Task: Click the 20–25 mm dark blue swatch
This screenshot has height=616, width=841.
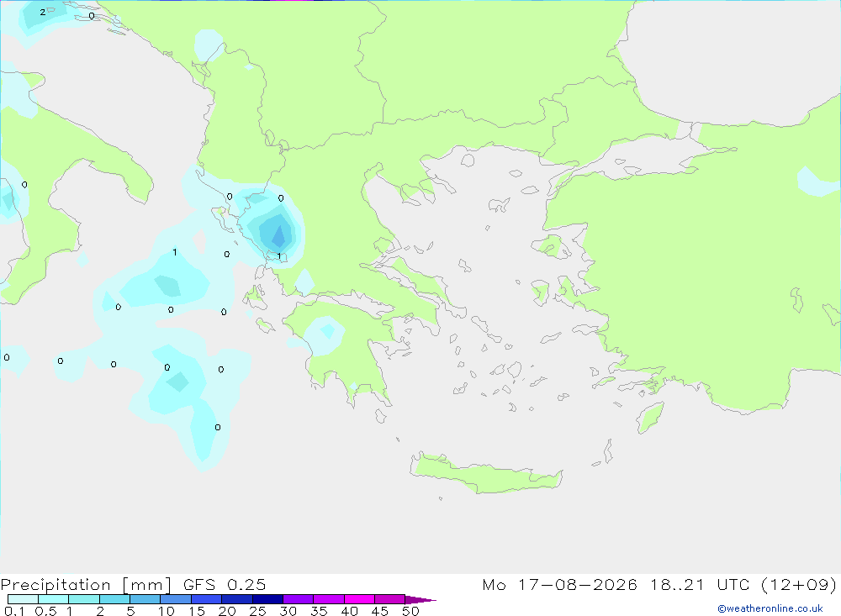Action: [x=236, y=599]
